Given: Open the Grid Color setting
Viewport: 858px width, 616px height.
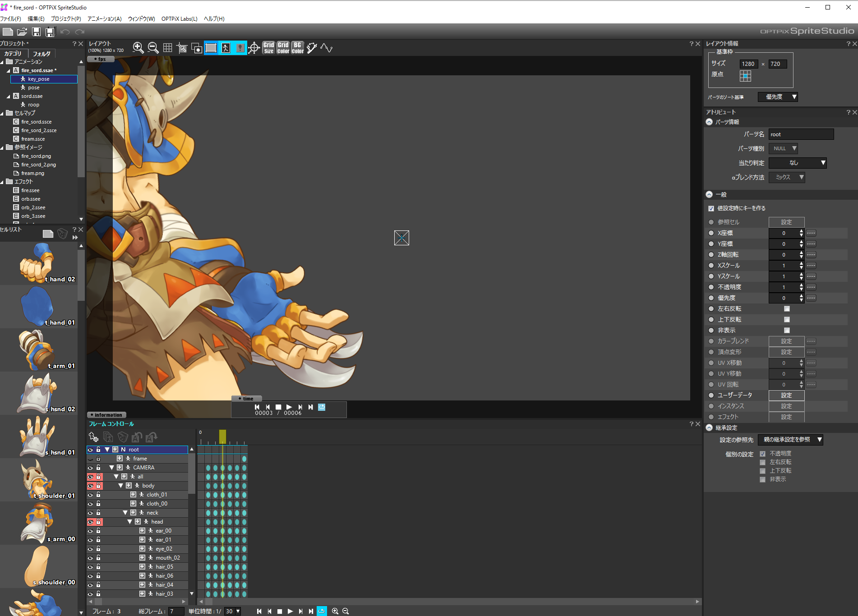Looking at the screenshot, I should click(283, 48).
